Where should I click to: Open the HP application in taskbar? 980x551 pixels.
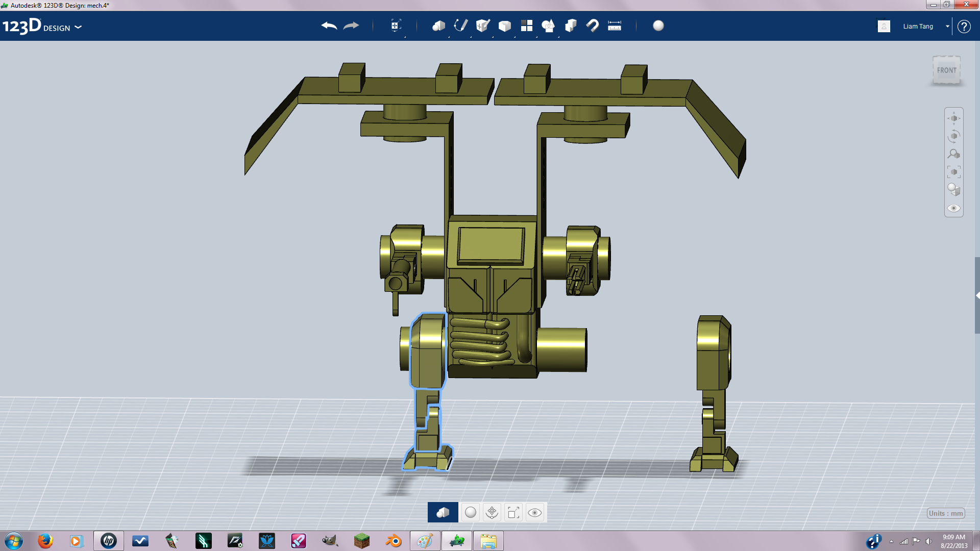pyautogui.click(x=109, y=541)
